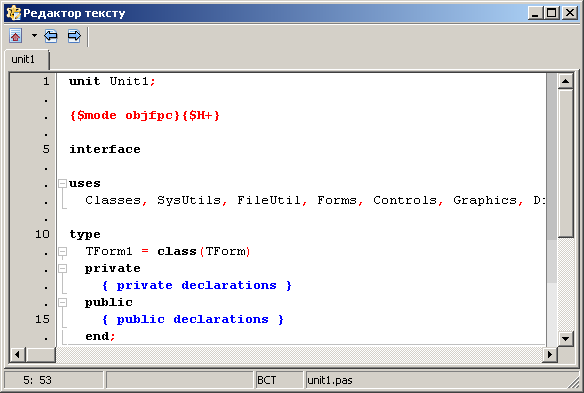This screenshot has height=393, width=584.
Task: Click line number 10 in the gutter
Action: 42,234
